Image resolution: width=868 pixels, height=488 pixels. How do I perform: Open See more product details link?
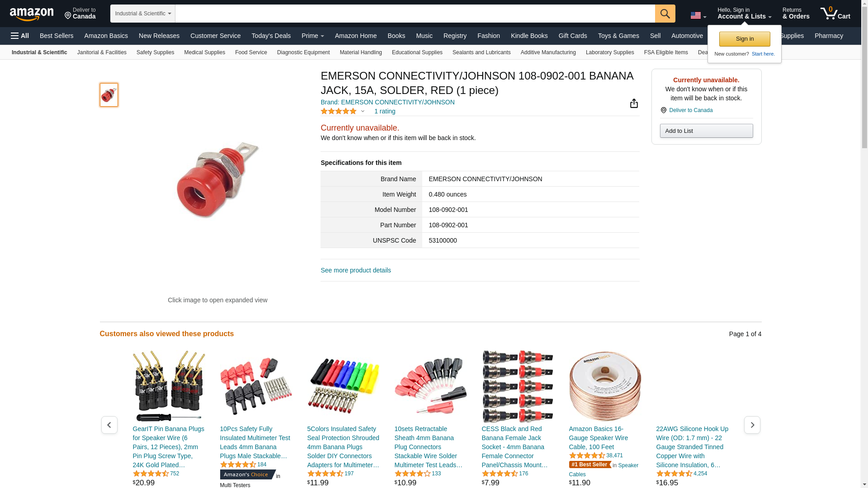356,270
